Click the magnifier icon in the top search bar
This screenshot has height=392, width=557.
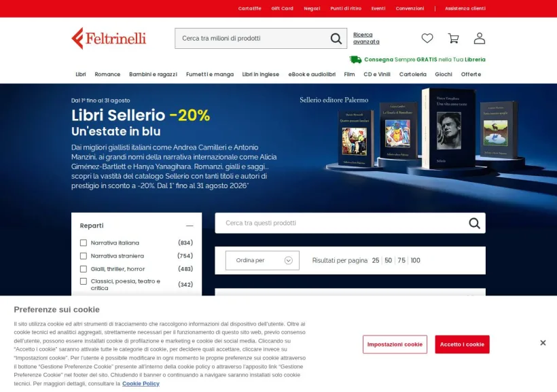pos(336,38)
